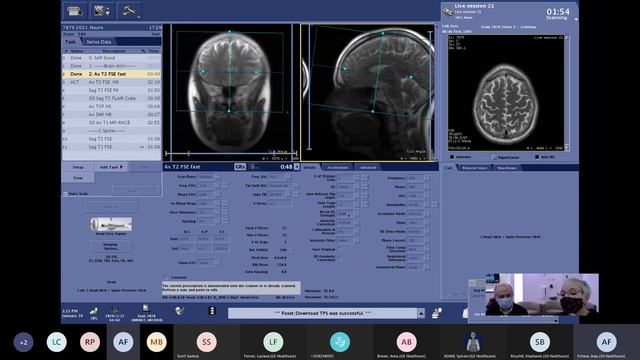Open the dropdown arrow beside Scanning timer
This screenshot has height=360, width=640.
(x=576, y=19)
